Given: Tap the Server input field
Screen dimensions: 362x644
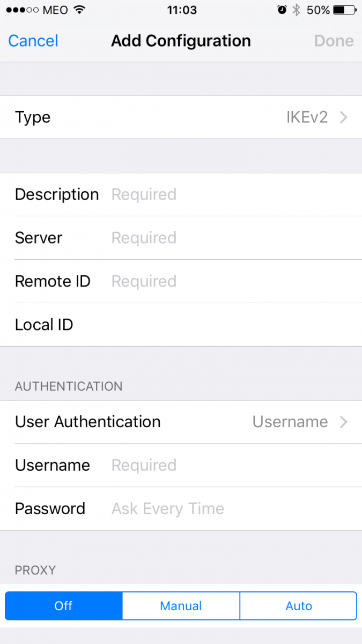Looking at the screenshot, I should pyautogui.click(x=231, y=238).
